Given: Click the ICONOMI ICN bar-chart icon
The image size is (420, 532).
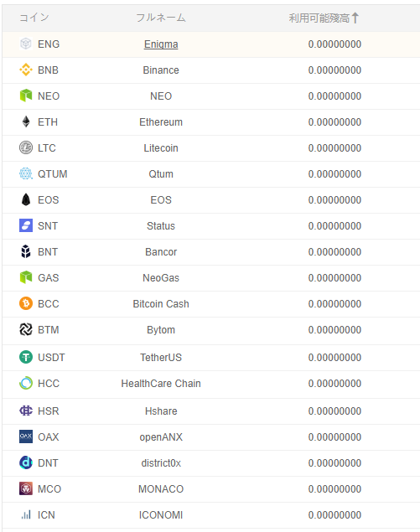Looking at the screenshot, I should point(26,514).
